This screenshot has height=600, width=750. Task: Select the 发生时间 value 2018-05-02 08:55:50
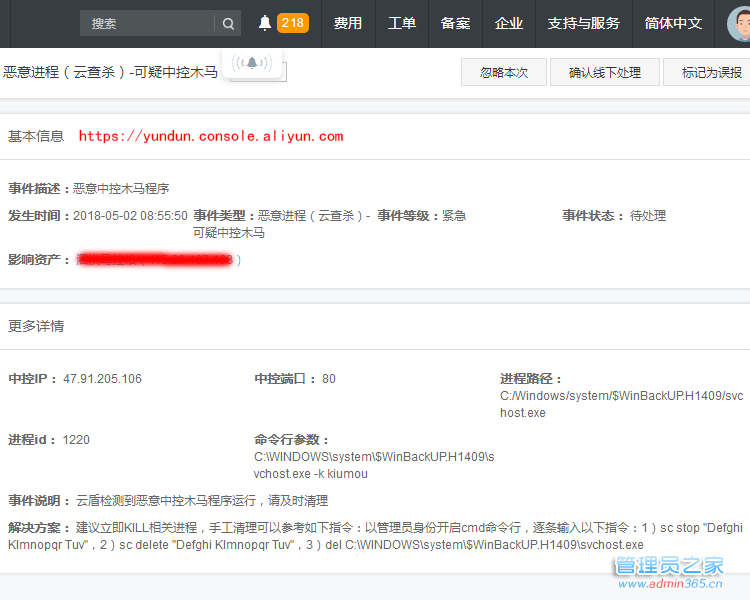(130, 216)
